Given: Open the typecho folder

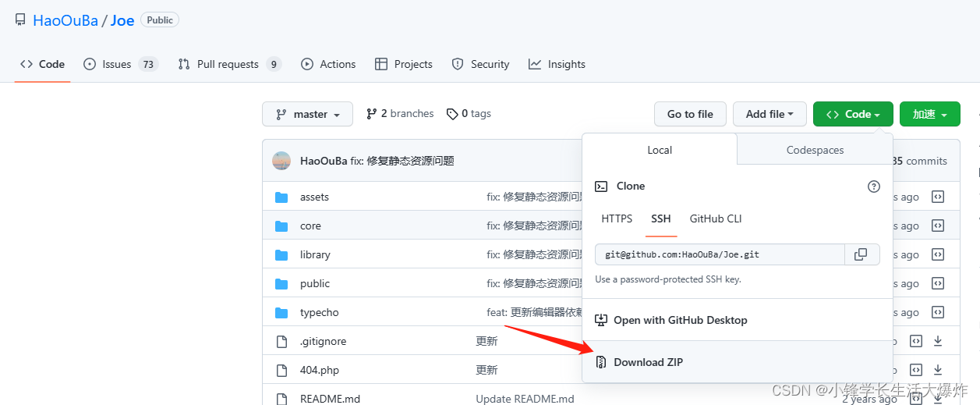Looking at the screenshot, I should [x=320, y=312].
